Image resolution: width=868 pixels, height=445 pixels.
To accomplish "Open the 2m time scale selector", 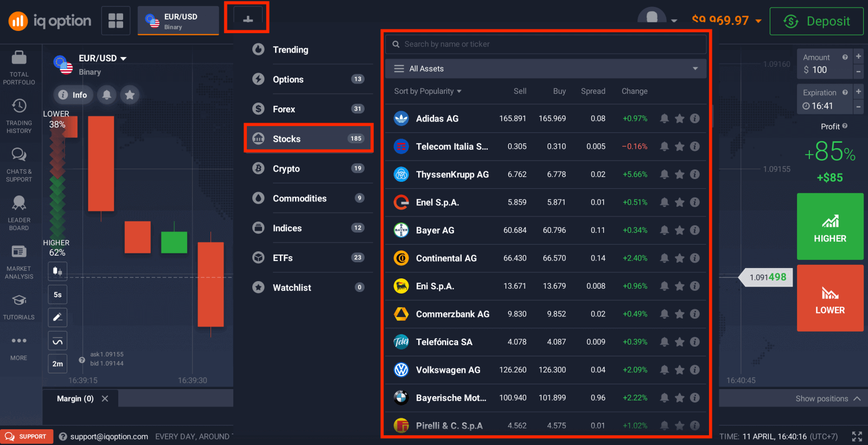I will pos(58,364).
